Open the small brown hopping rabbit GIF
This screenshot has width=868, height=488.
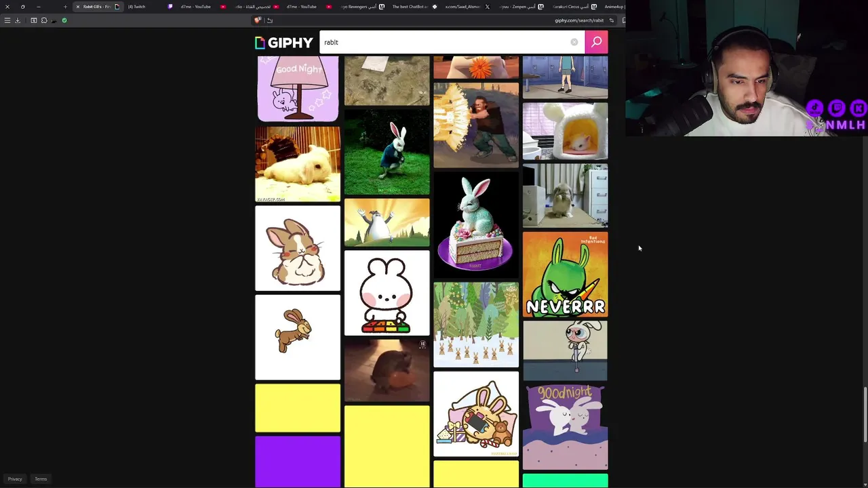298,338
